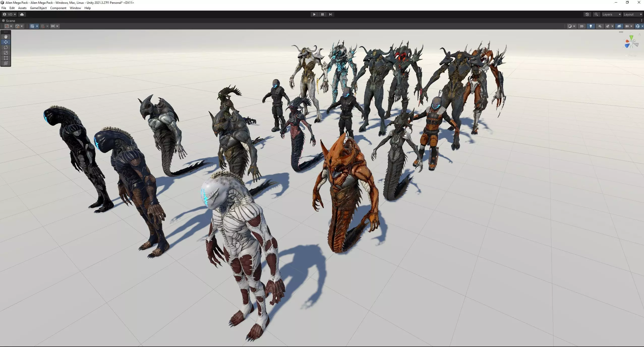Image resolution: width=644 pixels, height=347 pixels.
Task: Click the green Y axis gizmo cone
Action: point(631,38)
